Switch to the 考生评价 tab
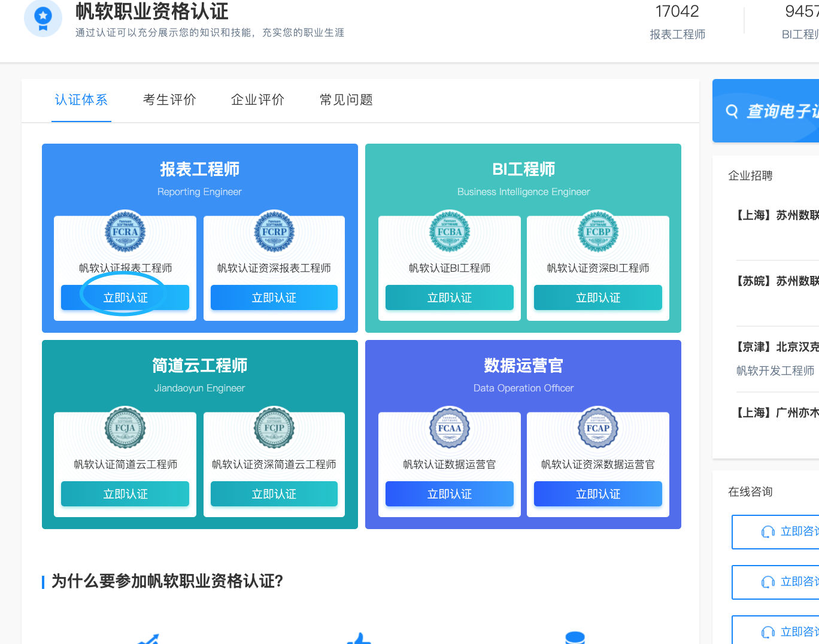This screenshot has height=644, width=819. tap(169, 100)
